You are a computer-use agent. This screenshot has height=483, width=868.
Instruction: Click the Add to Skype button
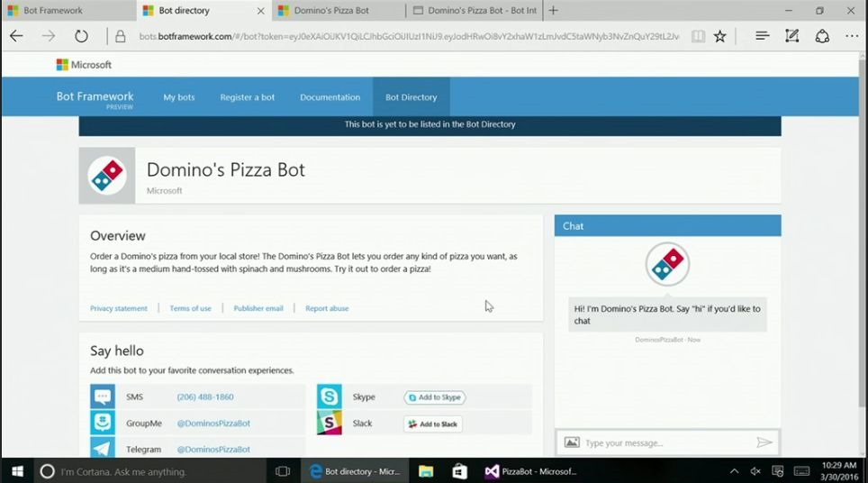[435, 397]
